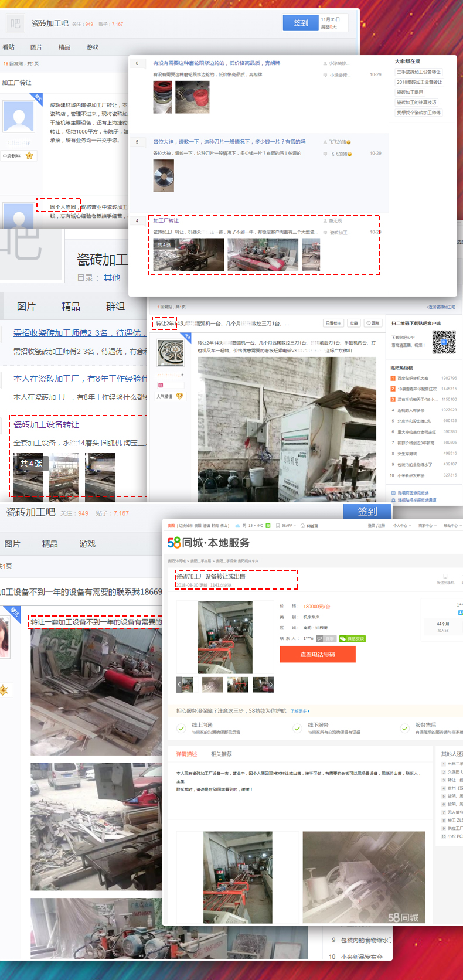463x980 pixels.
Task: Open the 看贴 tab
Action: click(8, 47)
